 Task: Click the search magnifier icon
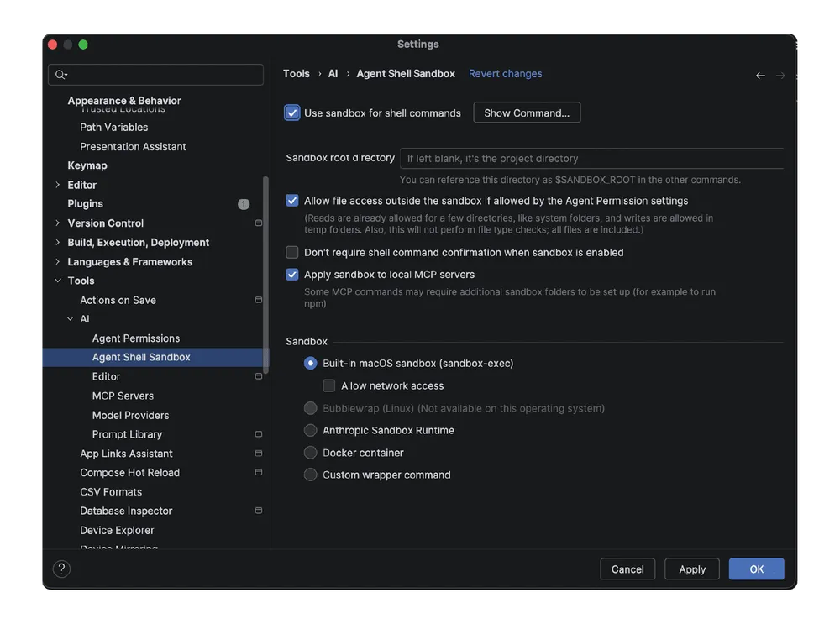click(x=60, y=75)
